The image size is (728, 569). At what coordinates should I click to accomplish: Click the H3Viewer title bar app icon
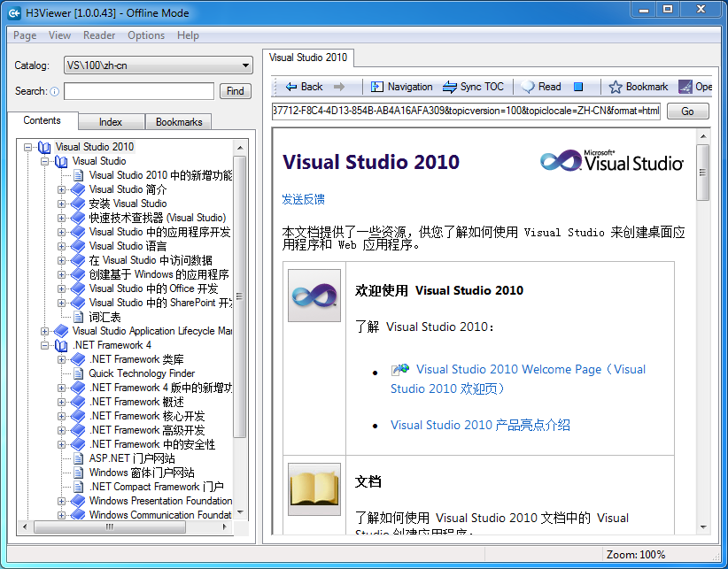click(14, 13)
